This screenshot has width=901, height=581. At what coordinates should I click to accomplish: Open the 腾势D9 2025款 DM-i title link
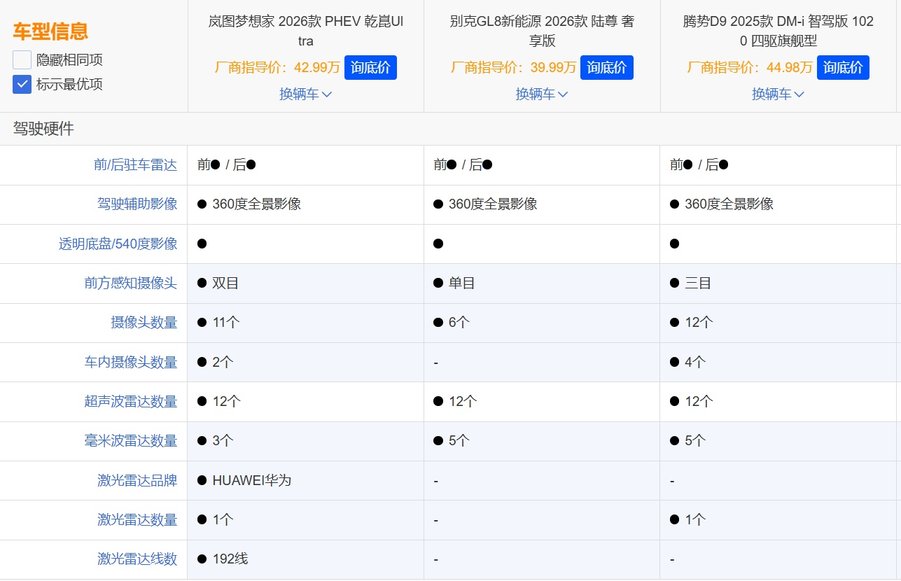777,31
